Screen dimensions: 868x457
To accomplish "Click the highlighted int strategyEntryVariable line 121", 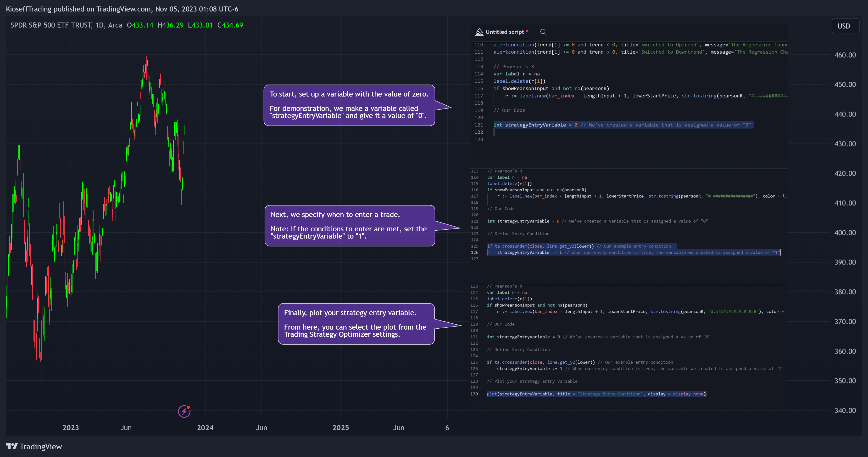I will [x=623, y=125].
